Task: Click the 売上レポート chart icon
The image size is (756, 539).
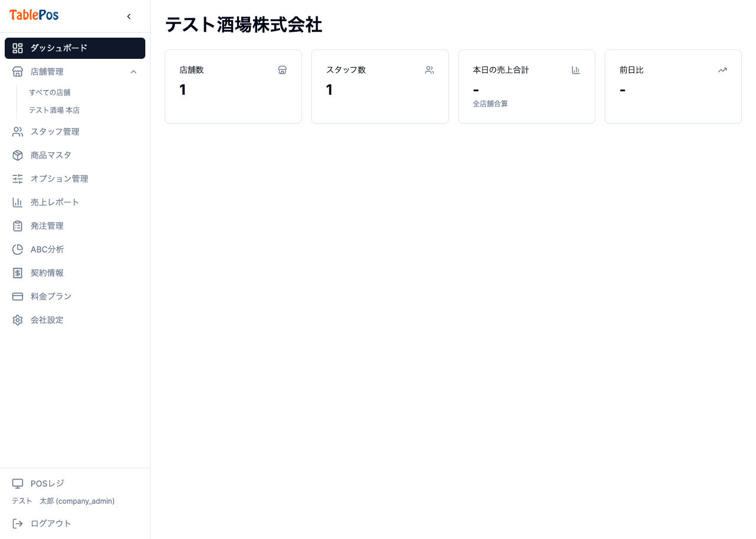Action: [18, 202]
